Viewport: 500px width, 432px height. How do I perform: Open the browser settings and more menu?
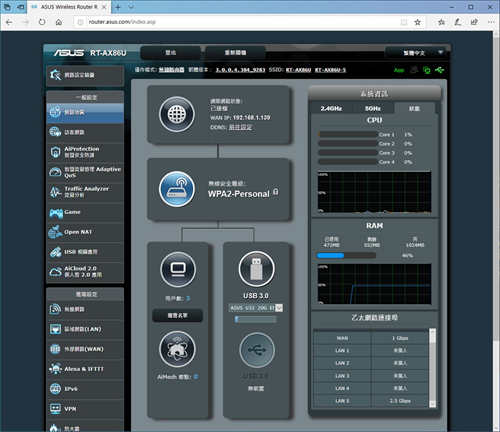(x=491, y=22)
